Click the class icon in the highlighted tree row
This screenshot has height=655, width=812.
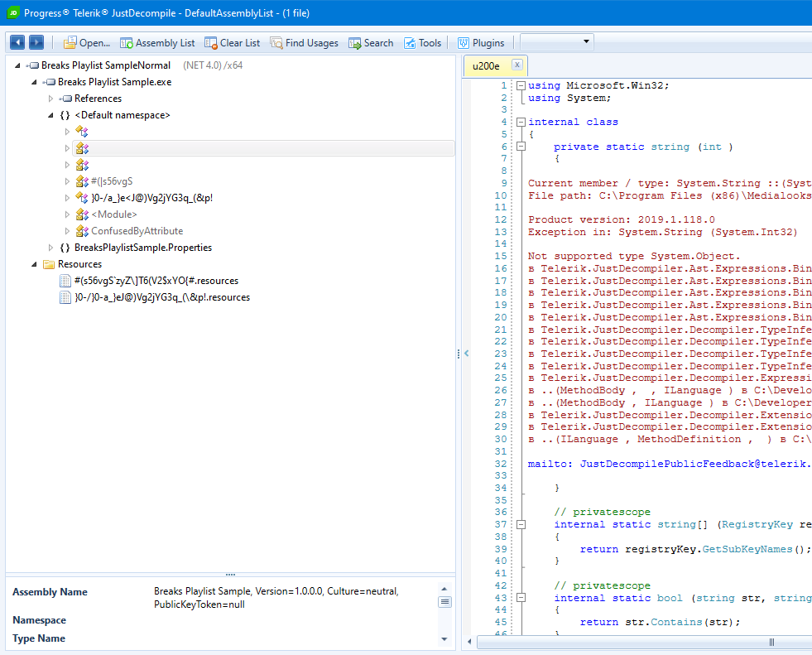point(82,148)
